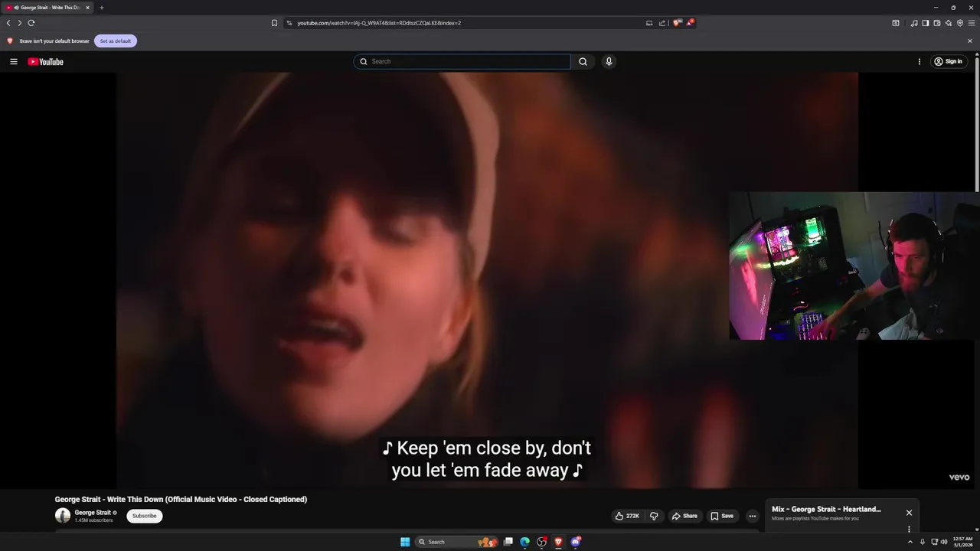The width and height of the screenshot is (980, 551).
Task: Open YouTube settings three-dot menu
Action: coord(920,61)
